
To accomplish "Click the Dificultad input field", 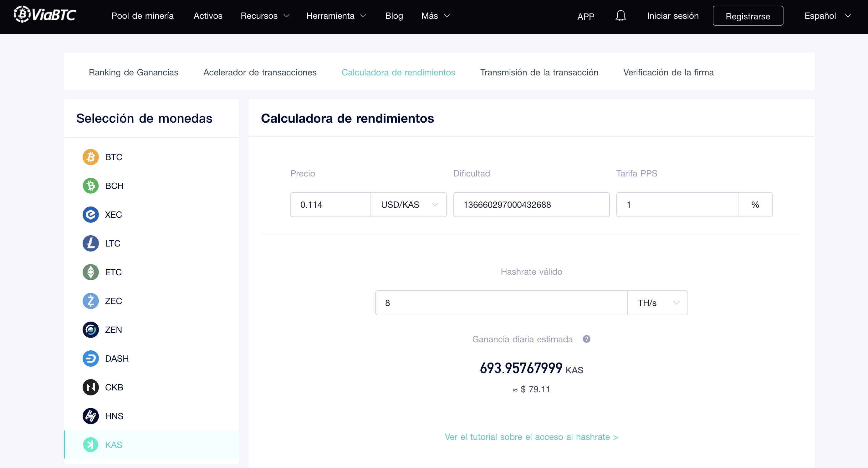I will click(x=531, y=205).
